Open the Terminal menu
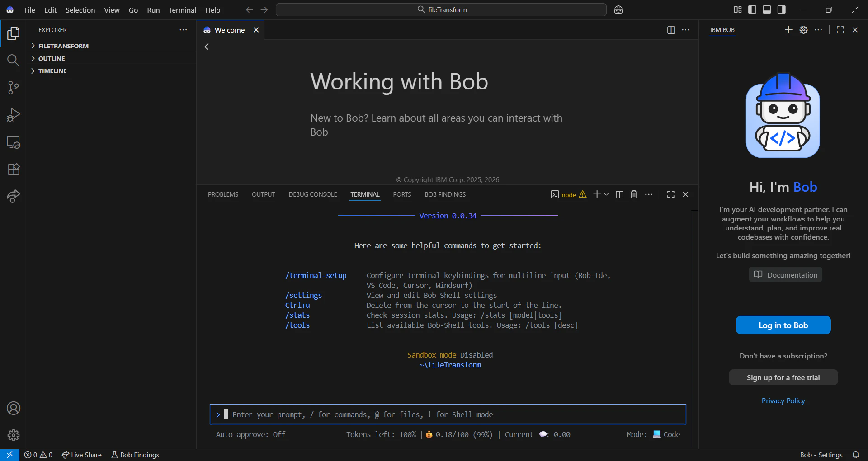 [x=183, y=10]
